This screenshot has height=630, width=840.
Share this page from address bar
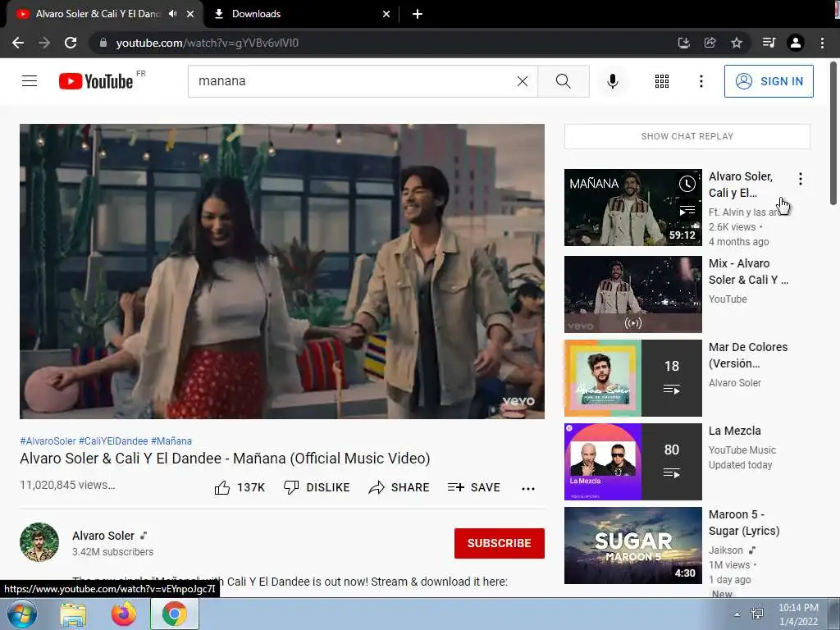[710, 43]
